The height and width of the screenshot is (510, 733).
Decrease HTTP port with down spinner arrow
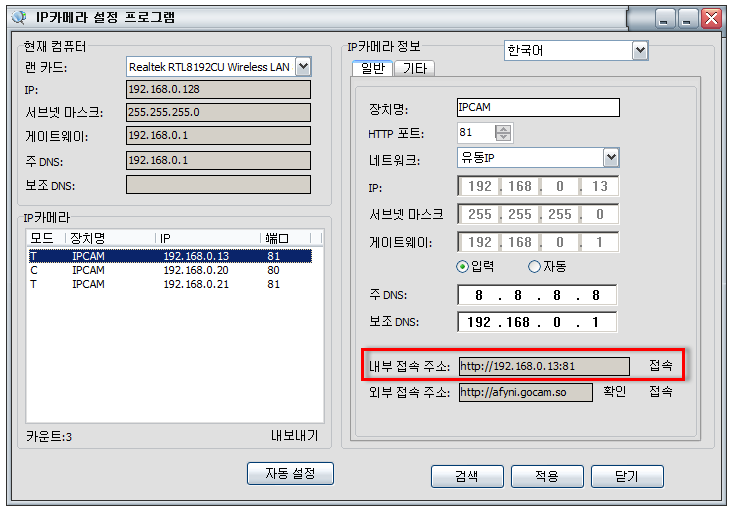(x=503, y=137)
